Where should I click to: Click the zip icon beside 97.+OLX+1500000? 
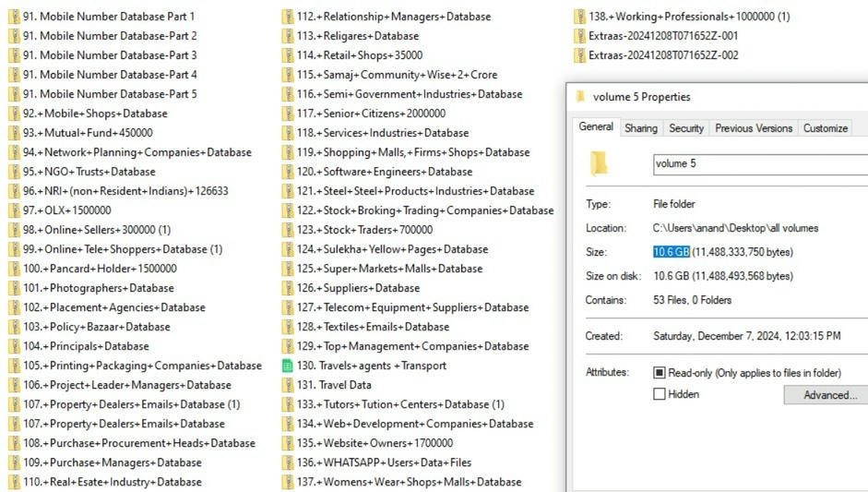(x=14, y=210)
